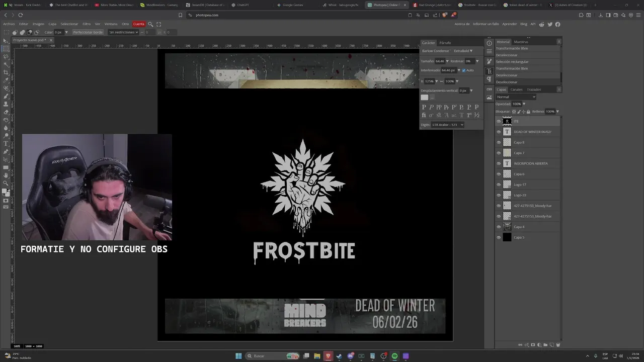
Task: Open the Capa menu
Action: coord(52,24)
